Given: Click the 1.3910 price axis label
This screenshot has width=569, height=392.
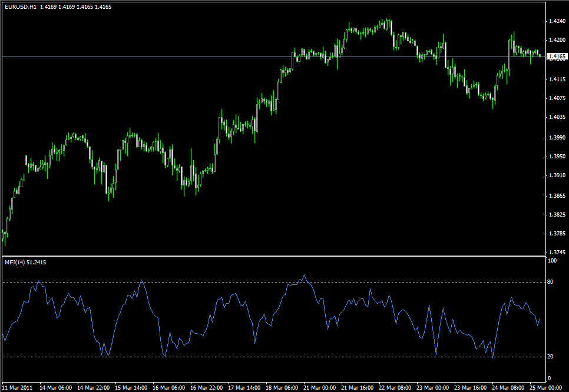Looking at the screenshot, I should 557,175.
